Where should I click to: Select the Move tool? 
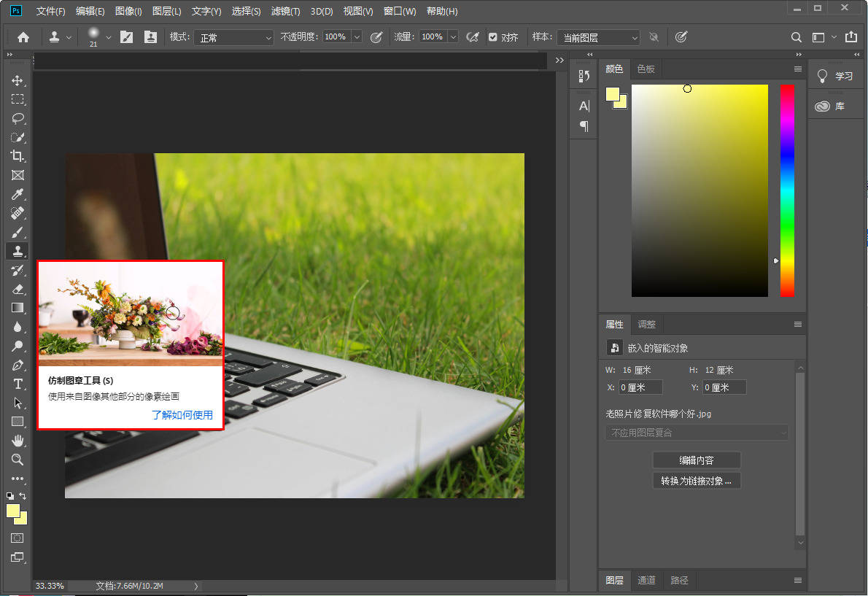(18, 80)
